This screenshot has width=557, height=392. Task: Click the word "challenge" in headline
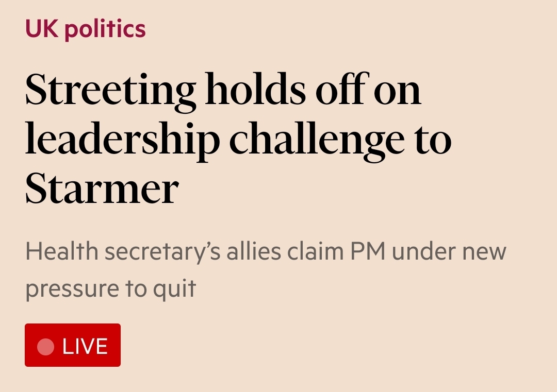317,141
